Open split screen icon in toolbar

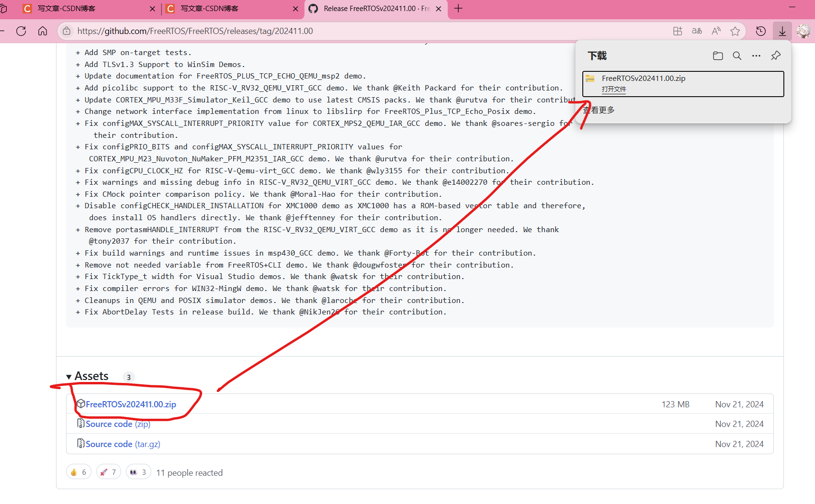(x=678, y=31)
